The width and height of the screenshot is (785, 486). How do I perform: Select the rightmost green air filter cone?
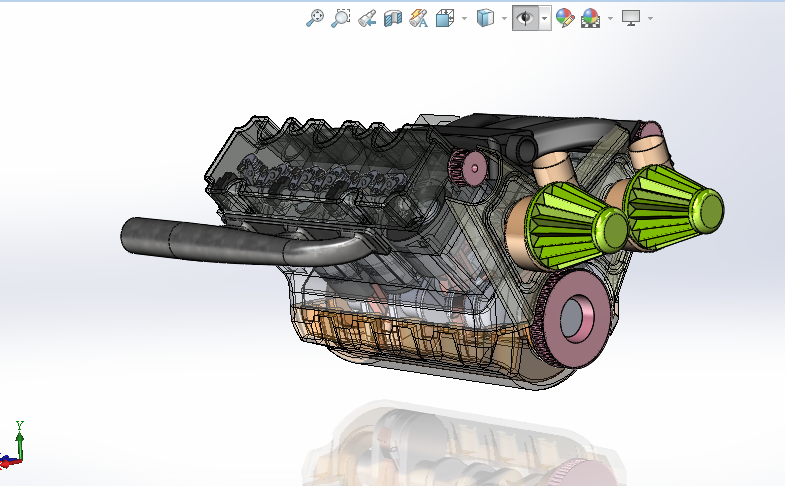pyautogui.click(x=673, y=206)
